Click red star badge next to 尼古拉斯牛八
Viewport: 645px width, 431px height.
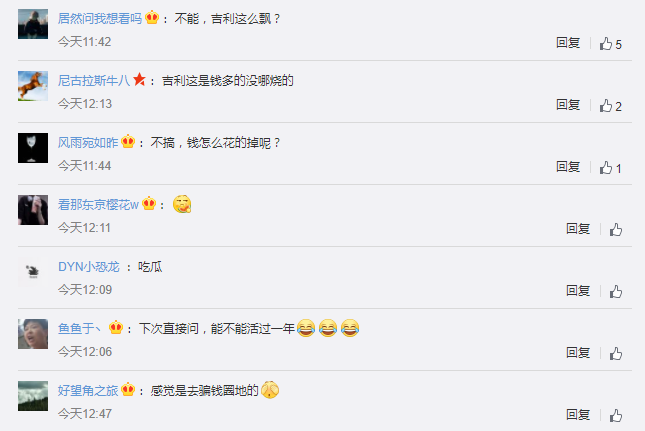[139, 79]
